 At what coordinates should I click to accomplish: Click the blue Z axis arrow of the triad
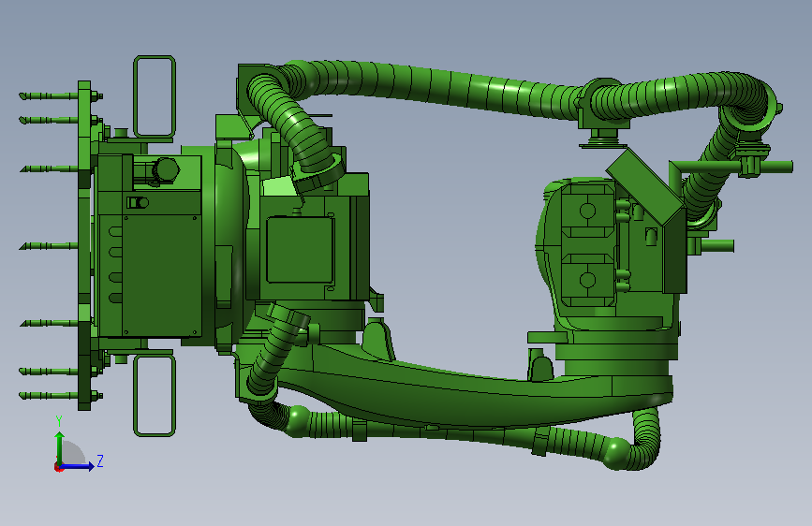[78, 466]
